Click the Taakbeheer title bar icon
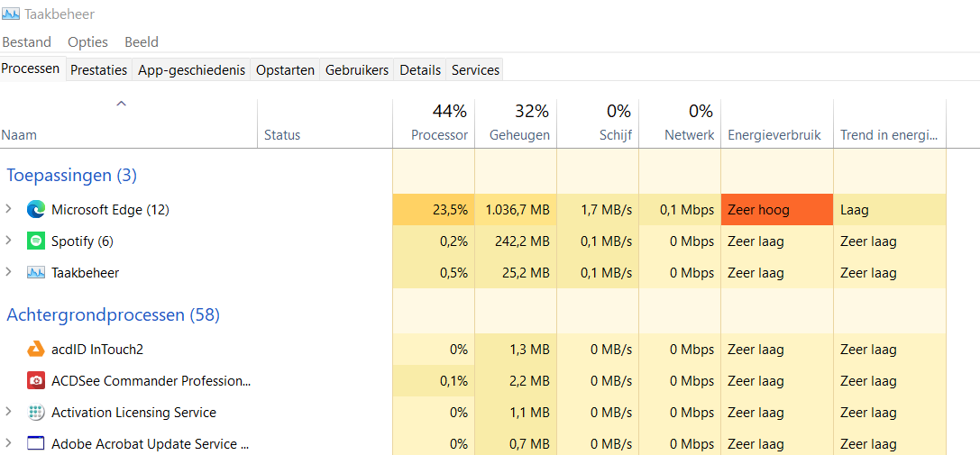This screenshot has height=455, width=980. coord(11,14)
